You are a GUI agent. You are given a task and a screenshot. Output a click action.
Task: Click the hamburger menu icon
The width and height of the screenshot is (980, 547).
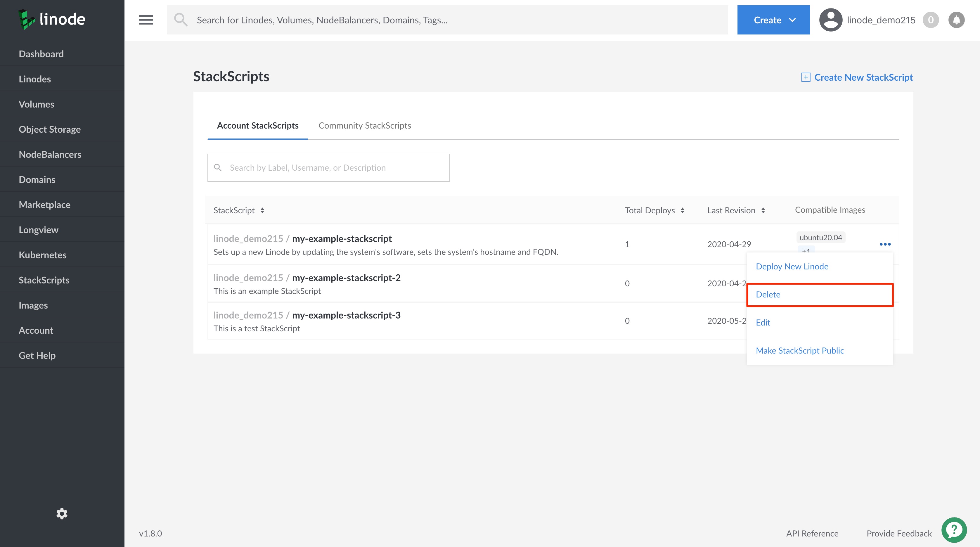click(146, 20)
